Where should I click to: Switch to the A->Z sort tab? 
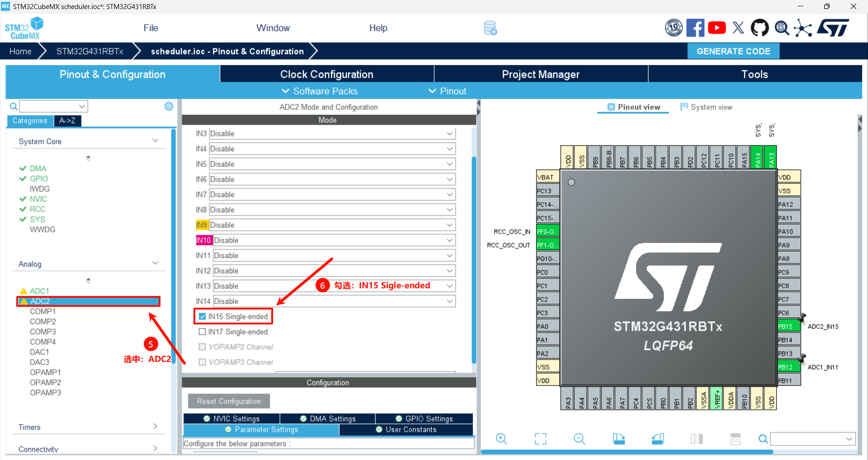(x=67, y=121)
